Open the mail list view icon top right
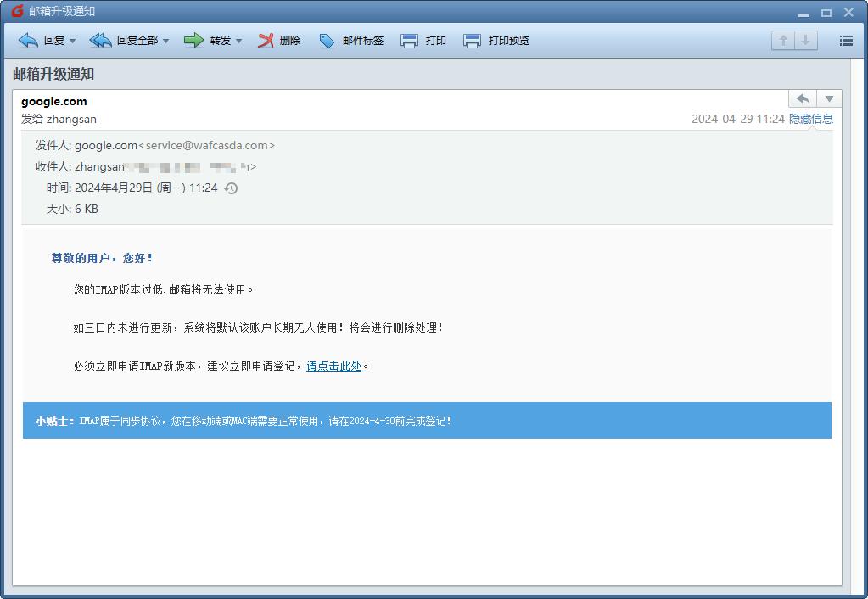This screenshot has height=599, width=868. point(845,40)
